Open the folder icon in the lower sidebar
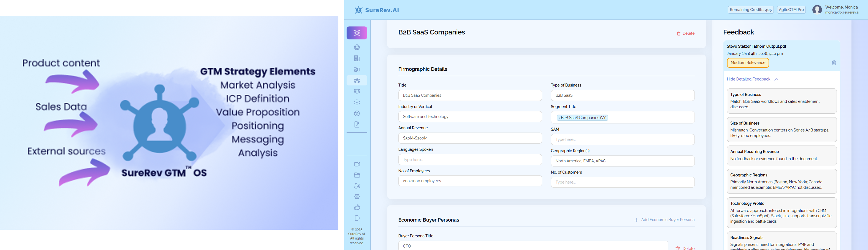 (x=357, y=175)
